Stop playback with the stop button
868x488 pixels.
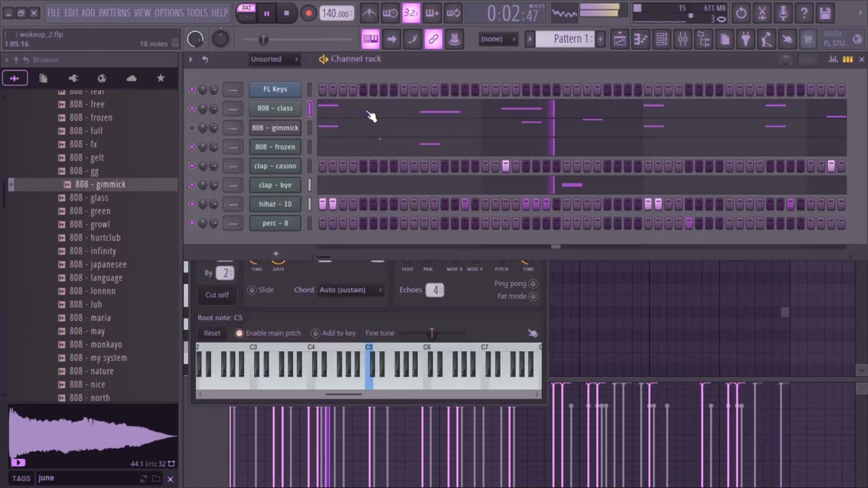coord(286,13)
